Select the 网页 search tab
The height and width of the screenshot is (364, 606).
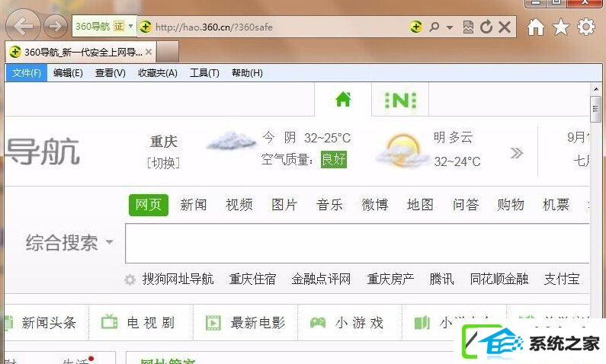click(149, 205)
